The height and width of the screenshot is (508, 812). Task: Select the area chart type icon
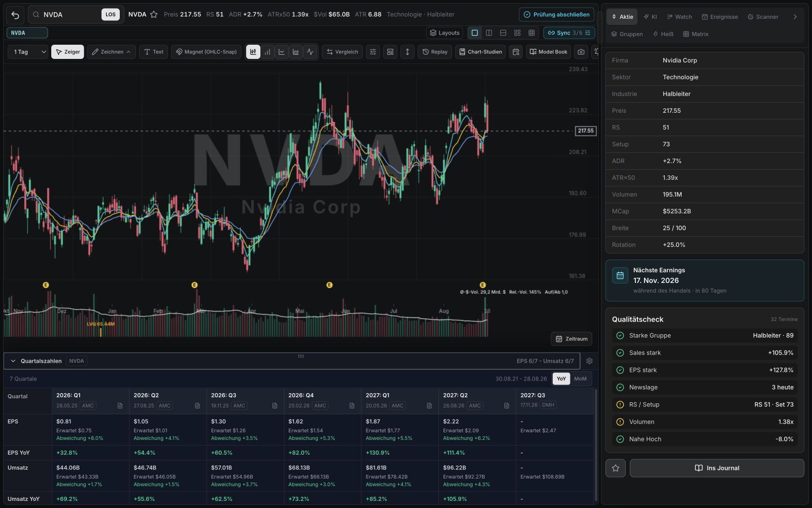295,52
